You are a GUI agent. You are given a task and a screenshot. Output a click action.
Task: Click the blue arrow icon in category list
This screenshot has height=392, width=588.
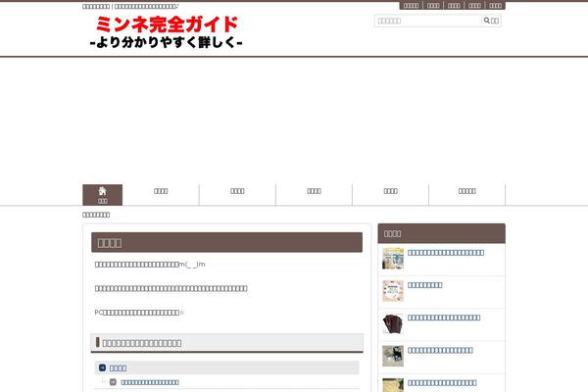[x=102, y=367]
